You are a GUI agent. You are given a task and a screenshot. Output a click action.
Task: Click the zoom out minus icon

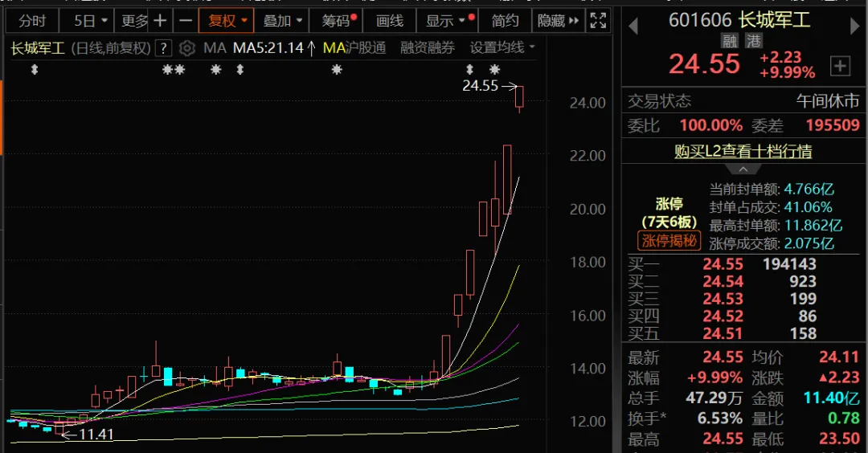click(186, 21)
